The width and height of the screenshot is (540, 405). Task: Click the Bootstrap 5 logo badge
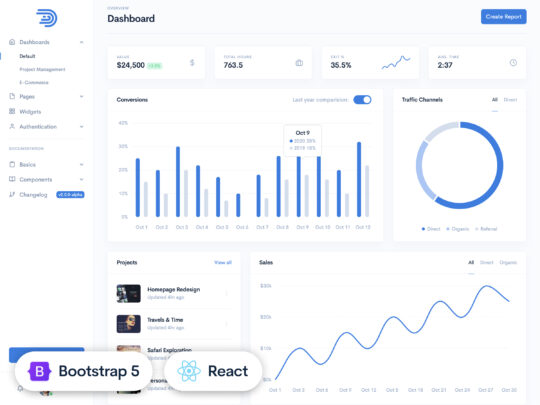(x=39, y=371)
